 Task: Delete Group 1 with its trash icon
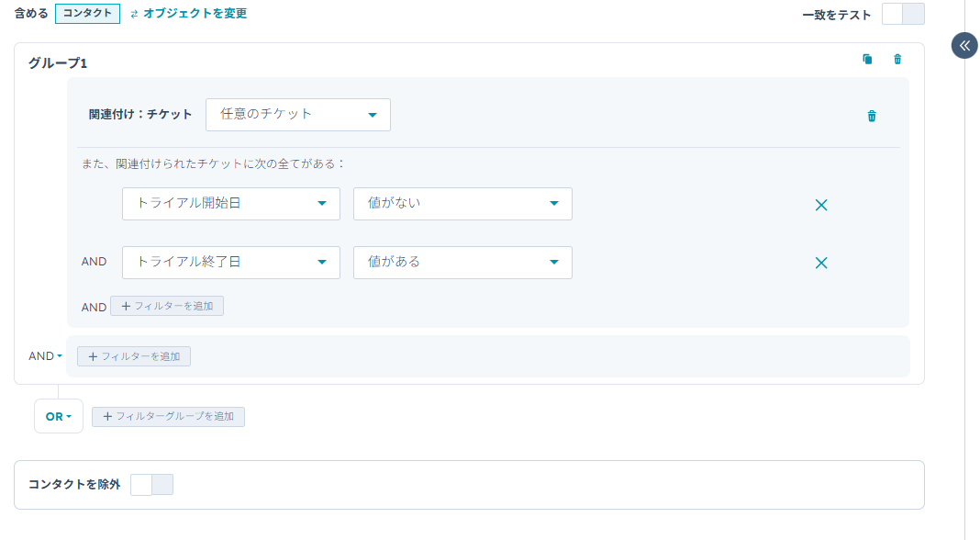(x=897, y=60)
